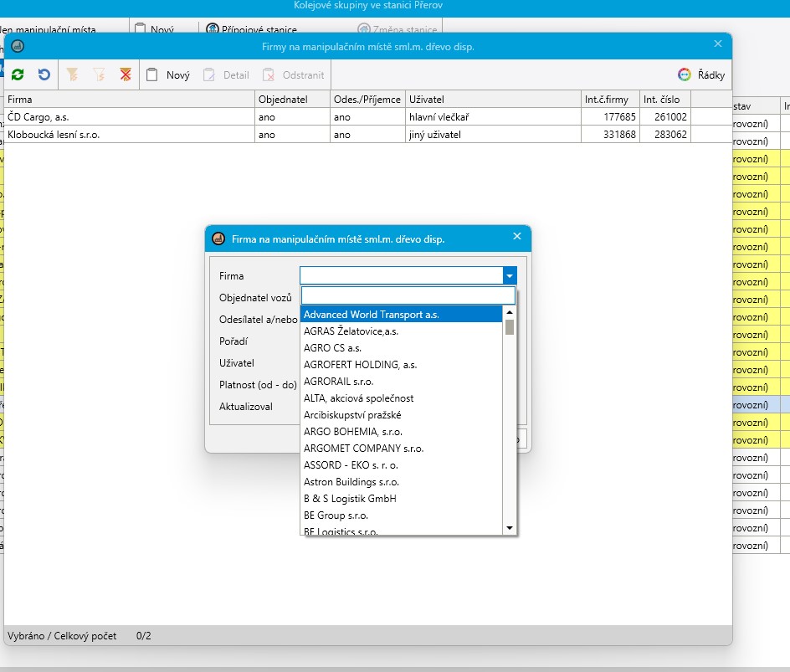
Task: Click the blue undo arrow icon
Action: click(x=44, y=75)
